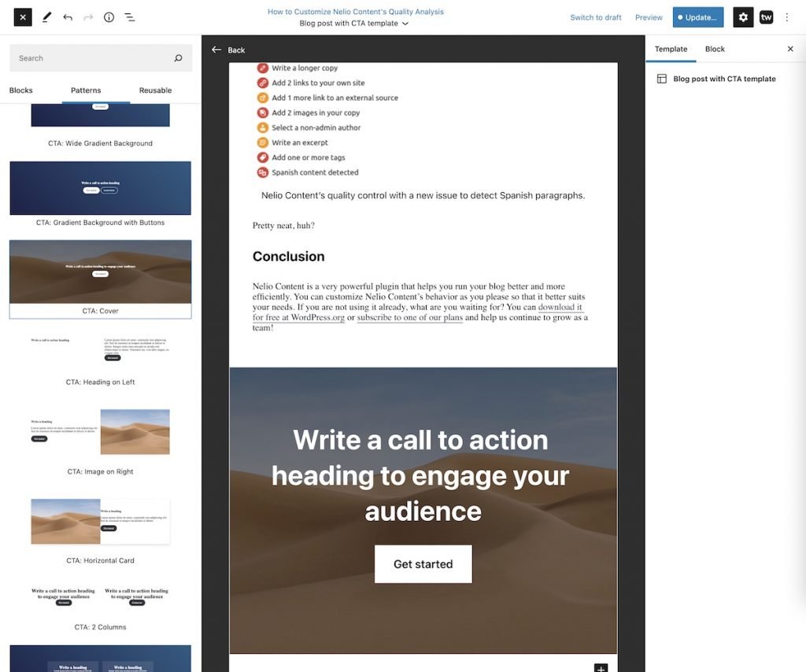Switch to the Patterns tab

pyautogui.click(x=86, y=90)
